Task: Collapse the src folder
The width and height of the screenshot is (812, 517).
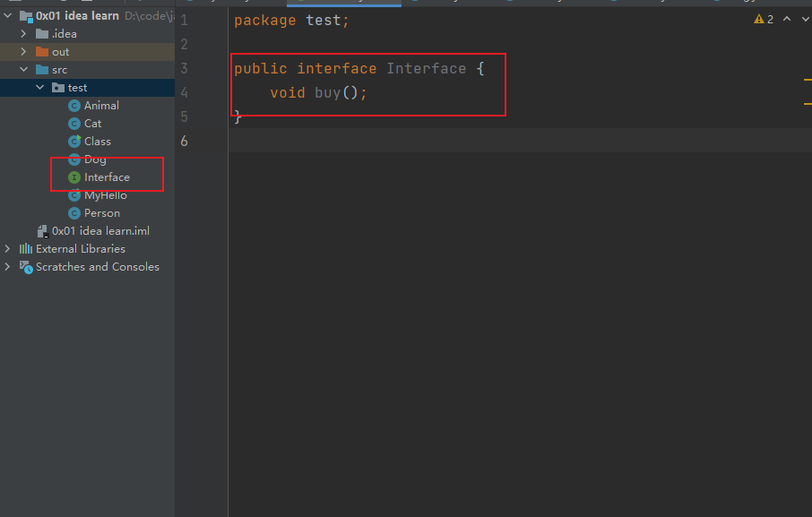Action: coord(24,70)
